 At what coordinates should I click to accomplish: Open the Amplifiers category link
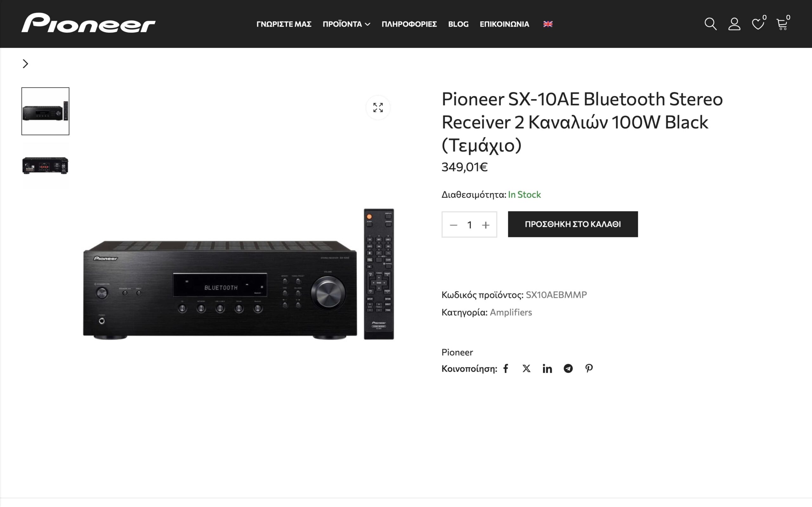click(x=511, y=312)
